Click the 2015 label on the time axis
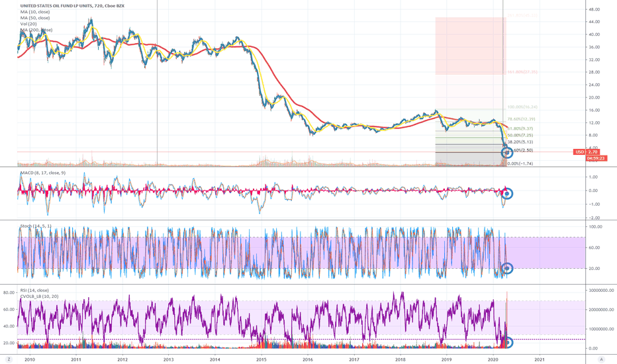617x364 pixels. [x=261, y=359]
